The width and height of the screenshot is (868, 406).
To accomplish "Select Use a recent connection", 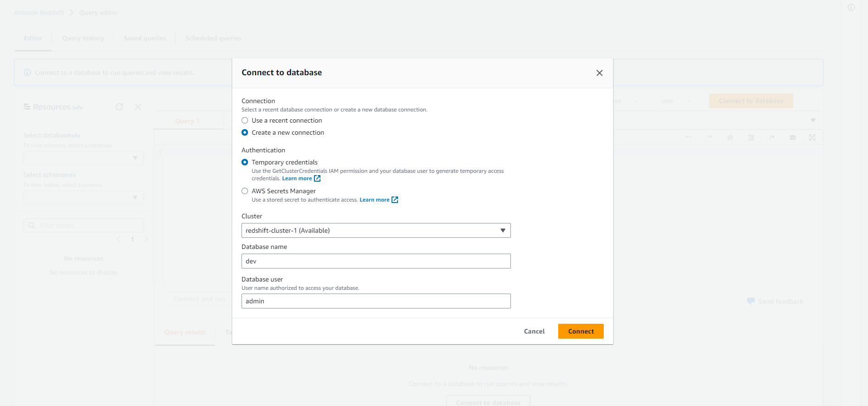I will (245, 120).
